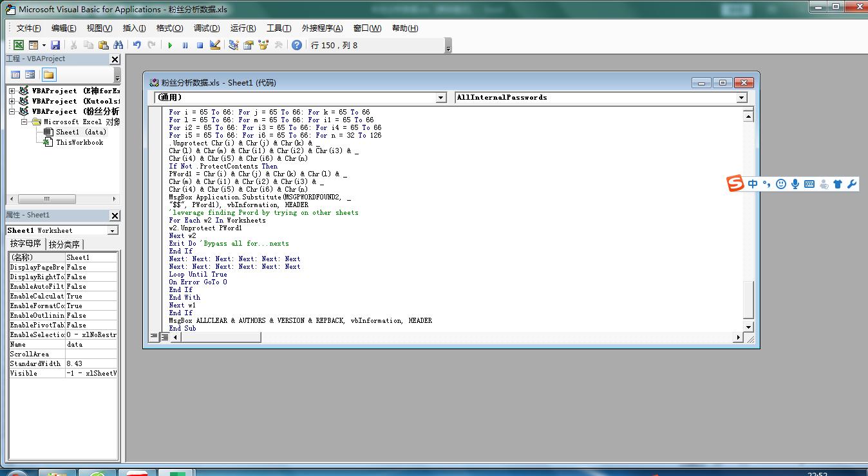Run the macro with the green play button

170,45
